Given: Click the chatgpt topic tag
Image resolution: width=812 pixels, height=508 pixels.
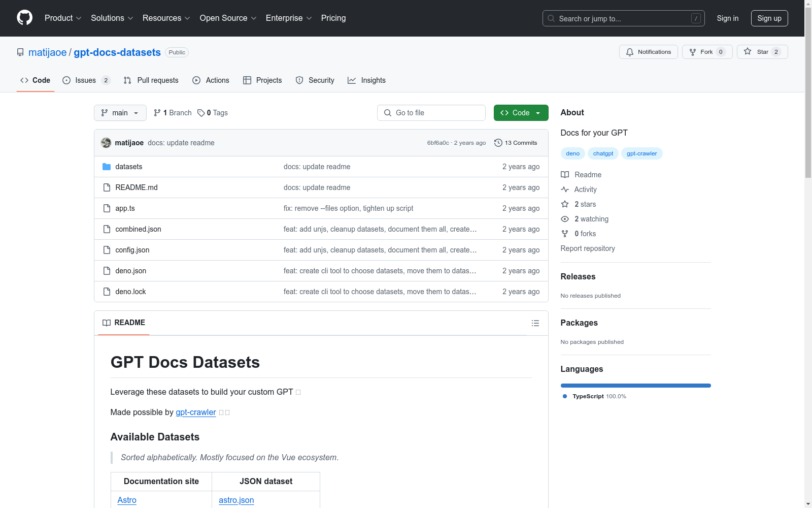Looking at the screenshot, I should [x=603, y=153].
